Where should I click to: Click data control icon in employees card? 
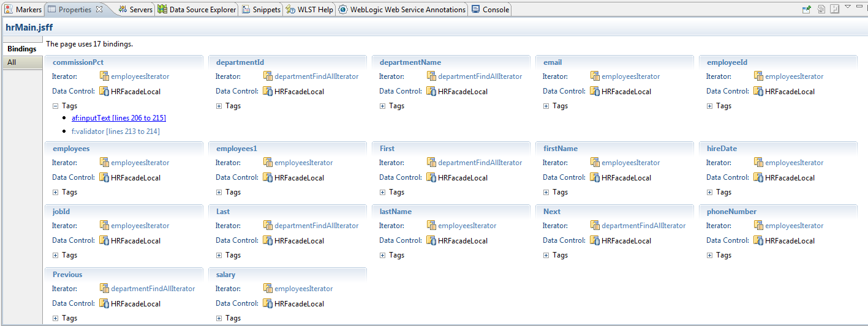point(104,177)
